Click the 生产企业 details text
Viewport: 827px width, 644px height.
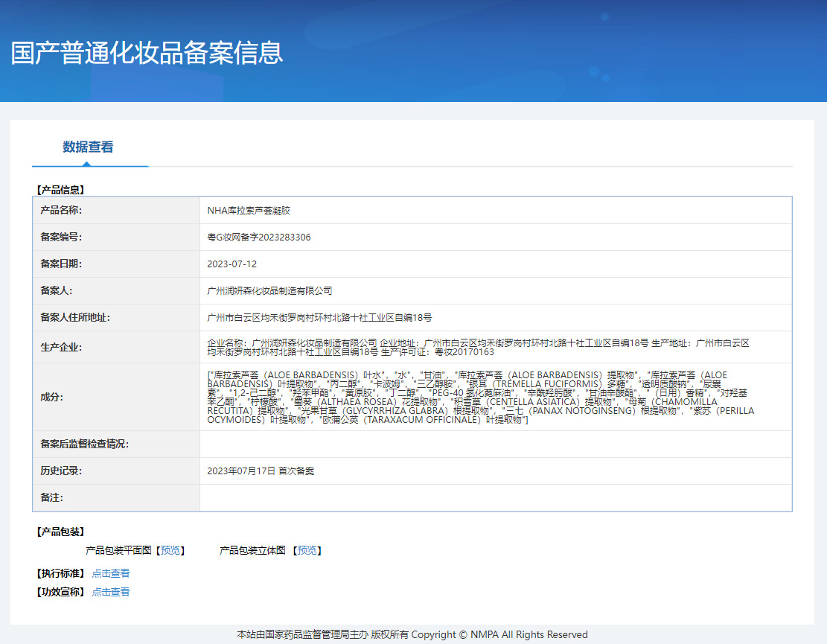tap(478, 347)
